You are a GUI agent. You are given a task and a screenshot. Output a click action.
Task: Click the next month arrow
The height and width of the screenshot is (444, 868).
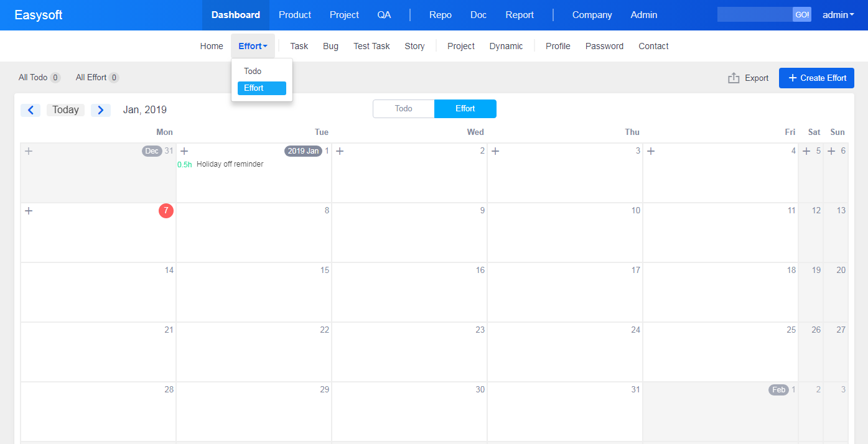coord(101,110)
